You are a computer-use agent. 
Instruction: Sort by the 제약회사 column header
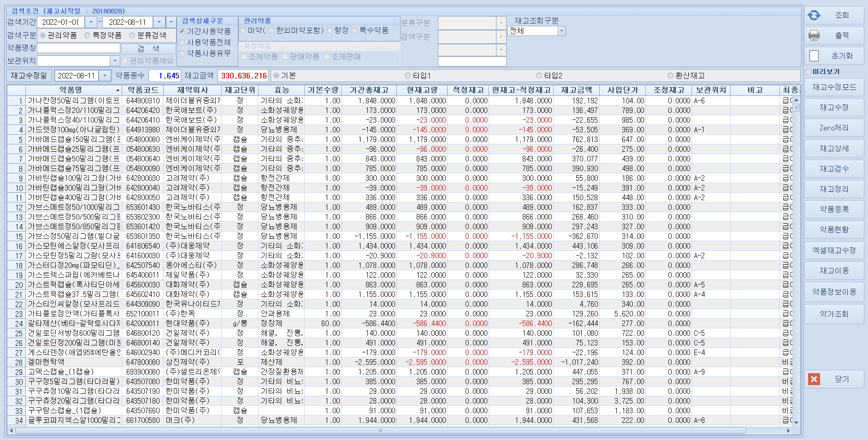[192, 90]
